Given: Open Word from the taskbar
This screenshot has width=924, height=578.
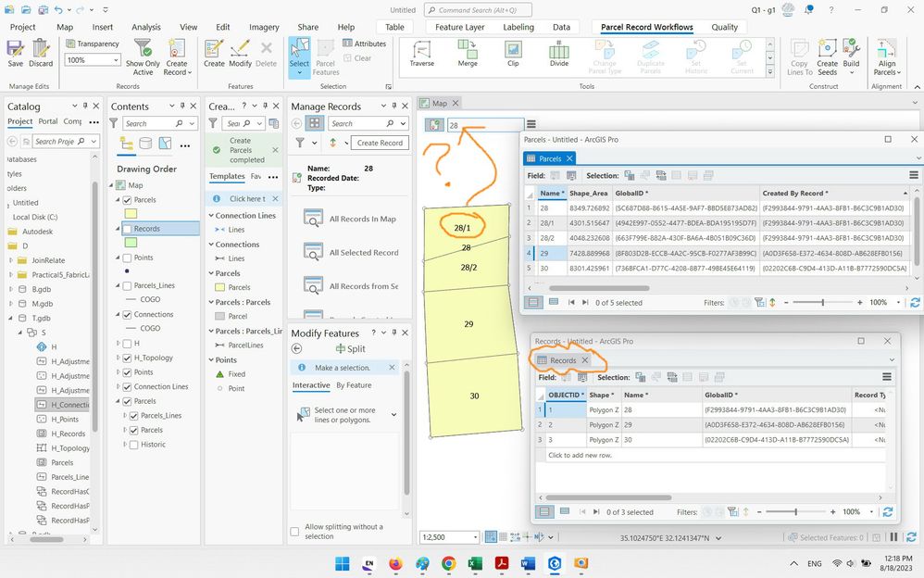Looking at the screenshot, I should [x=528, y=564].
